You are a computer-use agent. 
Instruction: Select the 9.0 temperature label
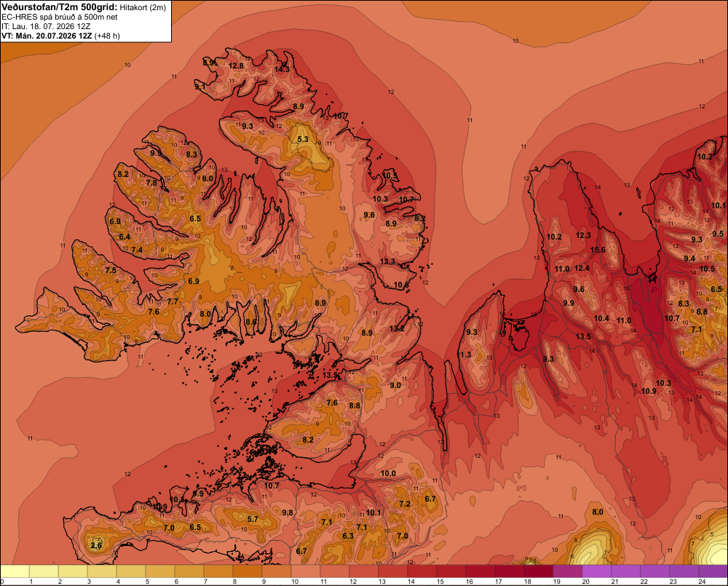[x=395, y=385]
